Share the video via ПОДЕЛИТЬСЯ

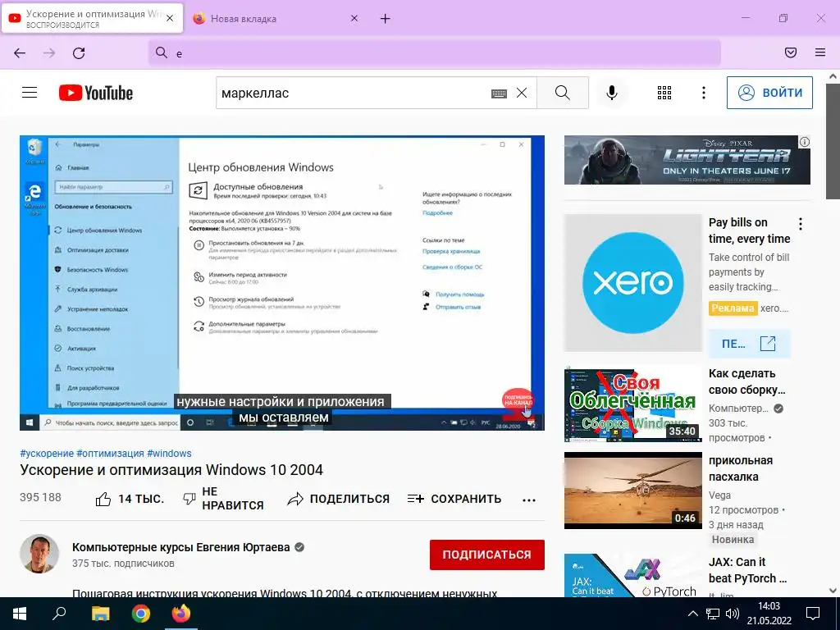point(338,500)
